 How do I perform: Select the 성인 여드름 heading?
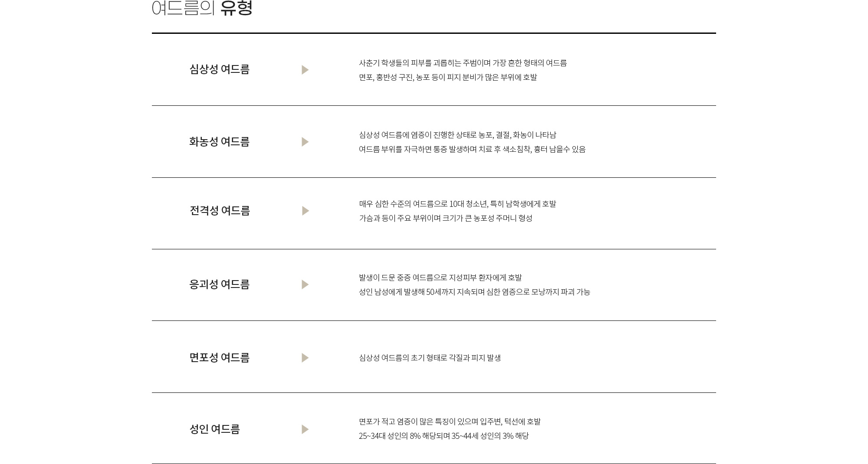(215, 429)
